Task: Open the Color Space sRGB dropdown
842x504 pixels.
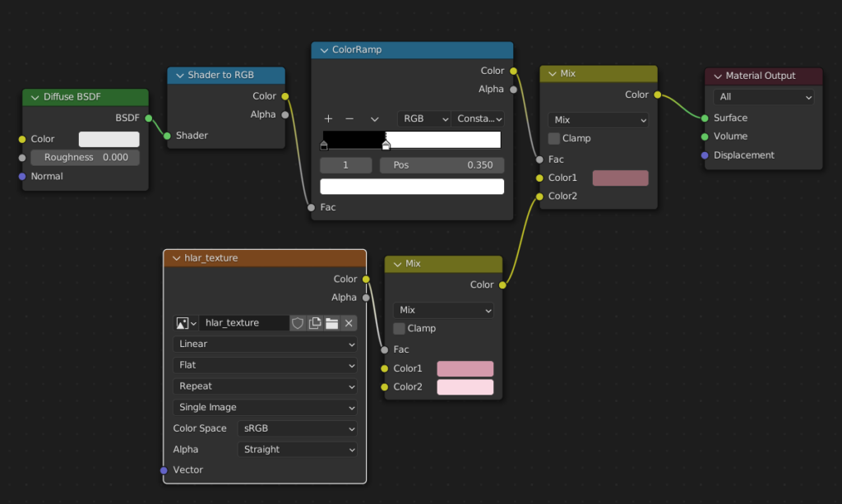Action: pyautogui.click(x=298, y=428)
